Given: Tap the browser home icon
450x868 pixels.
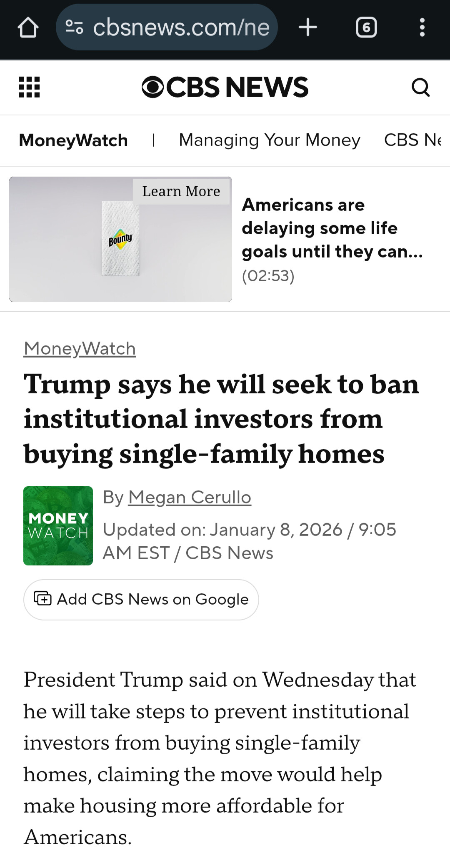Looking at the screenshot, I should pyautogui.click(x=28, y=28).
